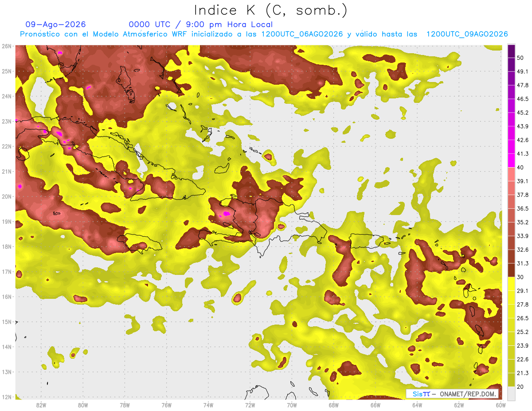
Task: Click the longitude label '82W'
Action: coord(41,405)
